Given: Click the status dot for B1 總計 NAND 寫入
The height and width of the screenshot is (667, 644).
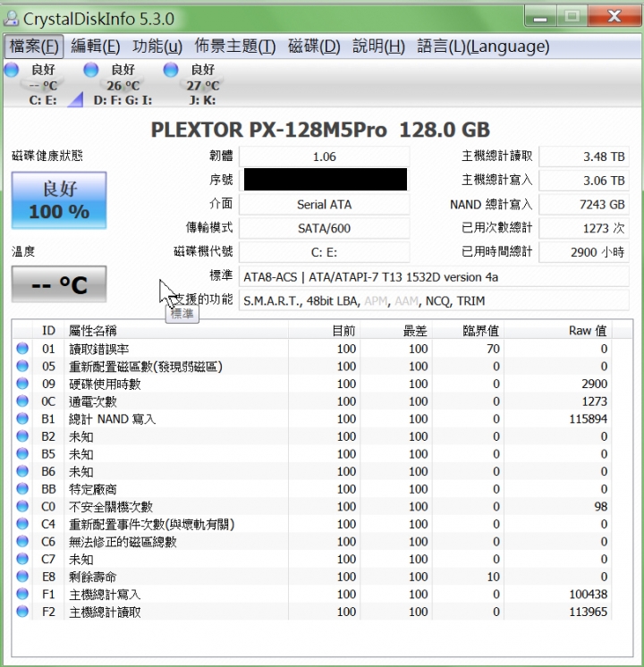Looking at the screenshot, I should tap(22, 419).
